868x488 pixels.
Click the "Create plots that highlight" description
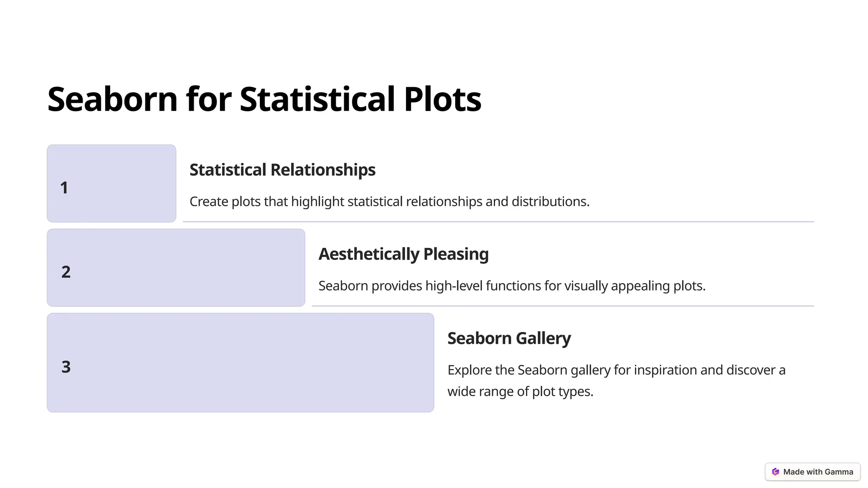[x=389, y=202]
